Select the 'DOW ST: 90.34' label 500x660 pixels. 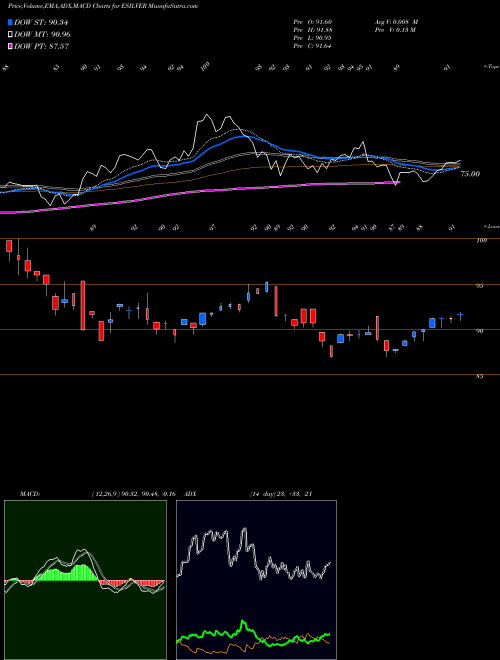[x=41, y=22]
